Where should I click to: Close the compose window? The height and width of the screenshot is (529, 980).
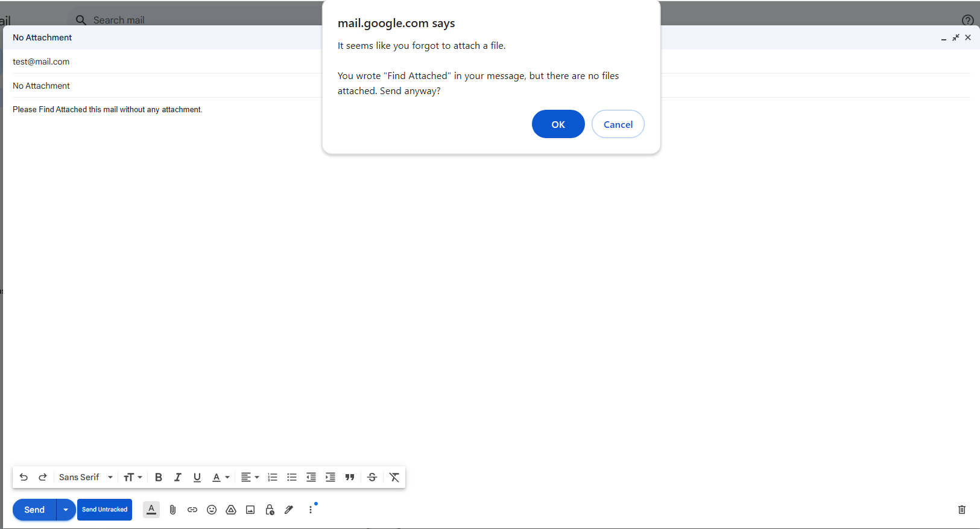[968, 37]
